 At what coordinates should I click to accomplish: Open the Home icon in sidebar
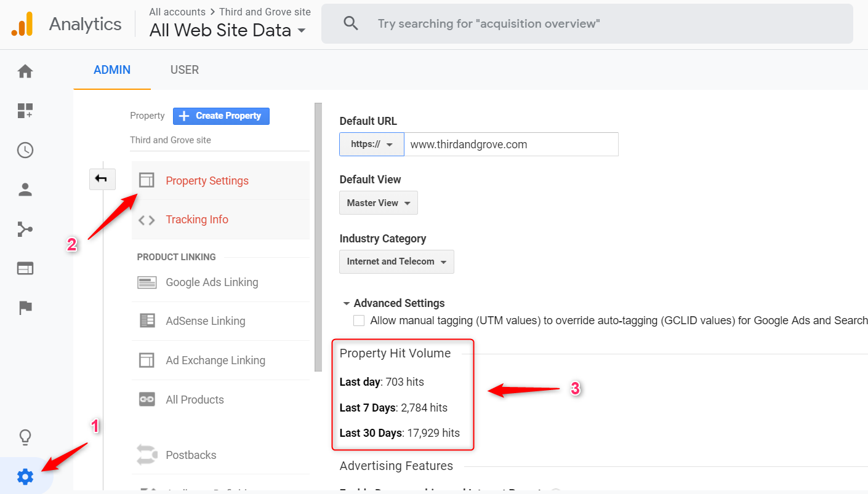25,71
